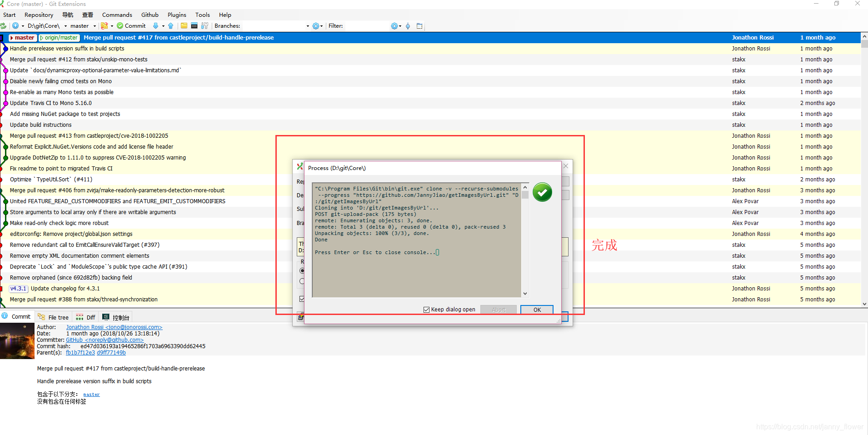Click the blue down-arrow pull icon
This screenshot has width=868, height=435.
[156, 26]
